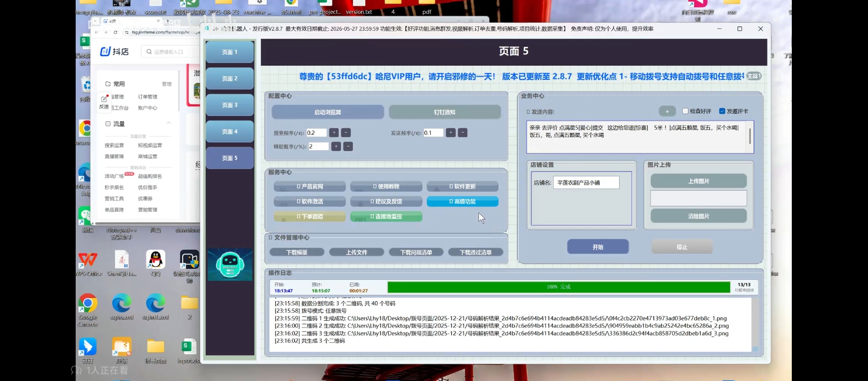868x381 pixels.
Task: Click the 抖店 logo in browser
Action: click(115, 51)
